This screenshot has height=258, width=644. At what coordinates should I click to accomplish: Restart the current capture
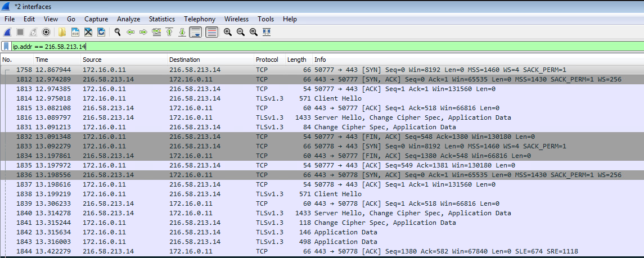[33, 32]
